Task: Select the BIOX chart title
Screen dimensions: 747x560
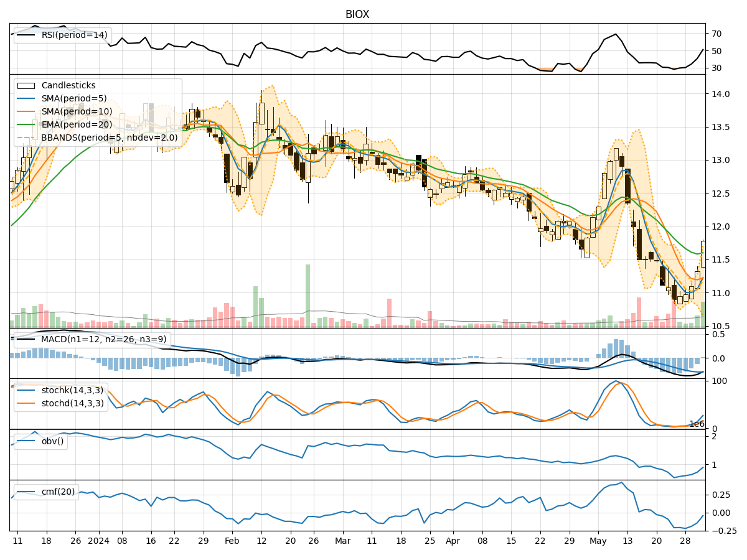Action: (357, 13)
